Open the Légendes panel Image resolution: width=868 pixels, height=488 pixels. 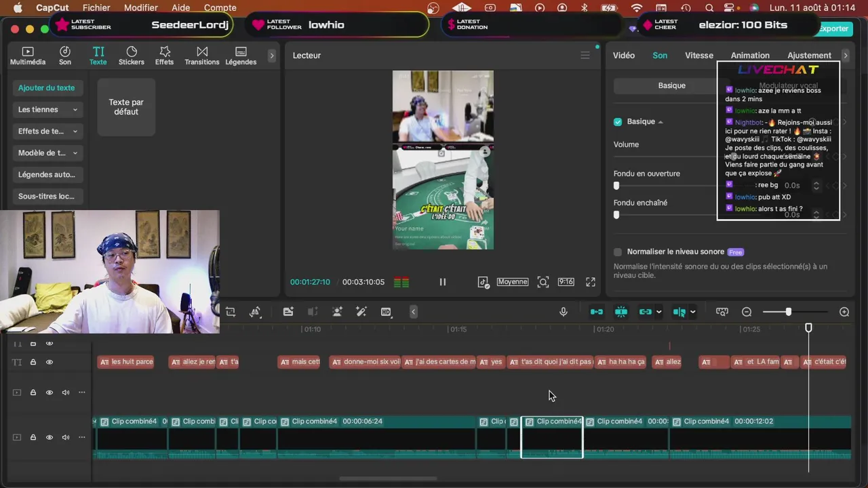(x=241, y=56)
